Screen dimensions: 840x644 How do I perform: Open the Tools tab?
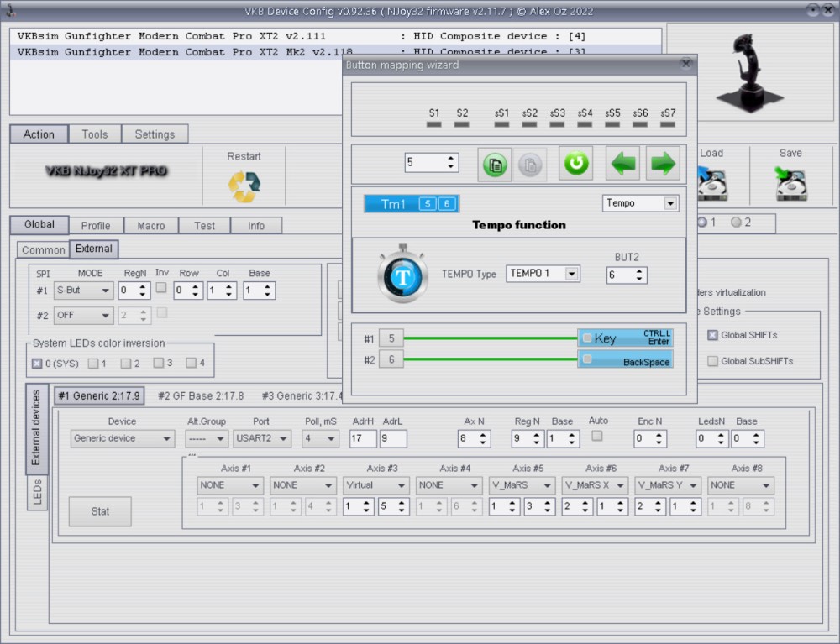pos(95,134)
